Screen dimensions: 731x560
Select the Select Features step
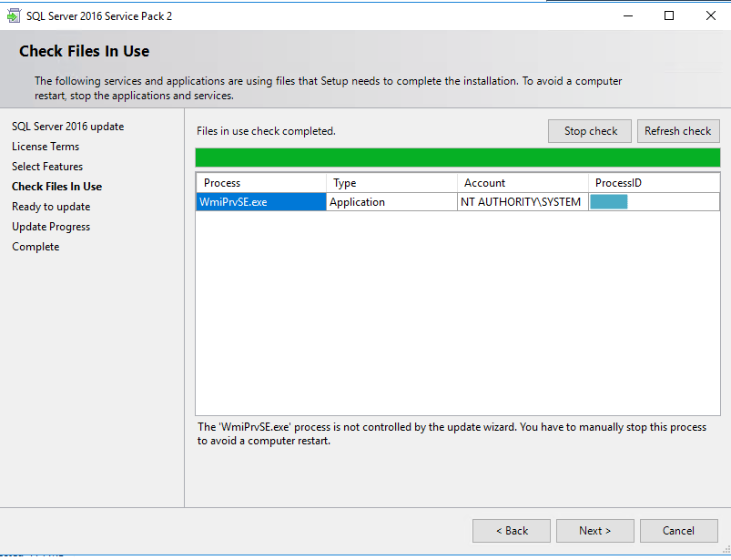coord(47,167)
